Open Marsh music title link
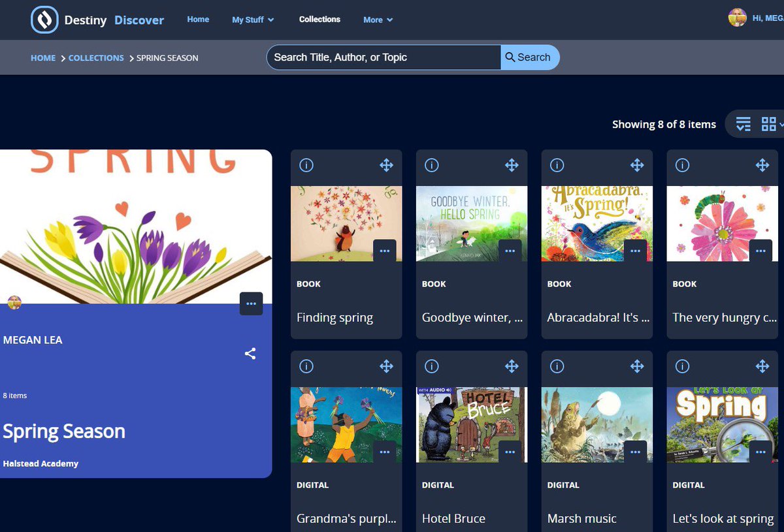This screenshot has height=532, width=784. 582,519
